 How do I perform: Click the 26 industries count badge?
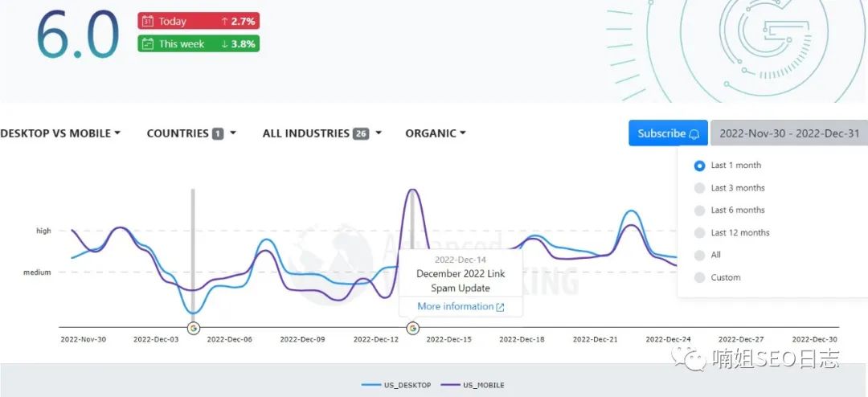click(x=361, y=133)
